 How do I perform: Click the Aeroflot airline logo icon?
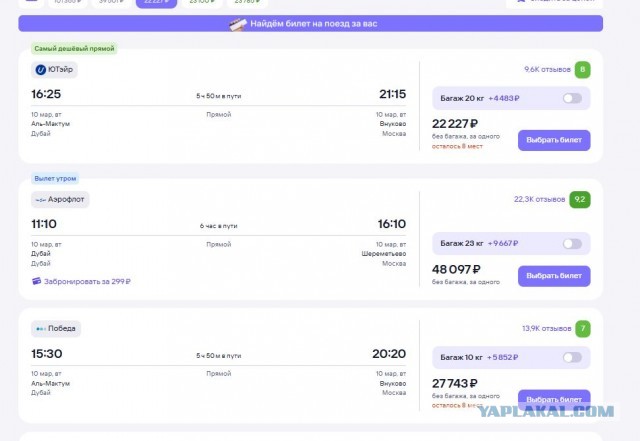[x=40, y=200]
